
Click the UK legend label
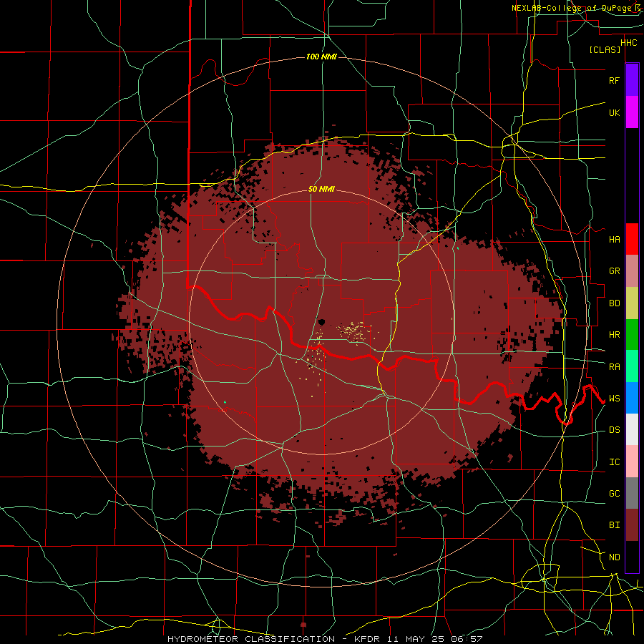[x=614, y=112]
